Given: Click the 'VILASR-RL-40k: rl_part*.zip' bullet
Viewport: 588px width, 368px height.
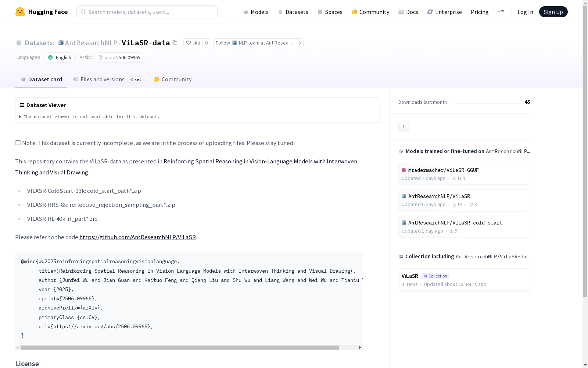Looking at the screenshot, I should coord(62,219).
